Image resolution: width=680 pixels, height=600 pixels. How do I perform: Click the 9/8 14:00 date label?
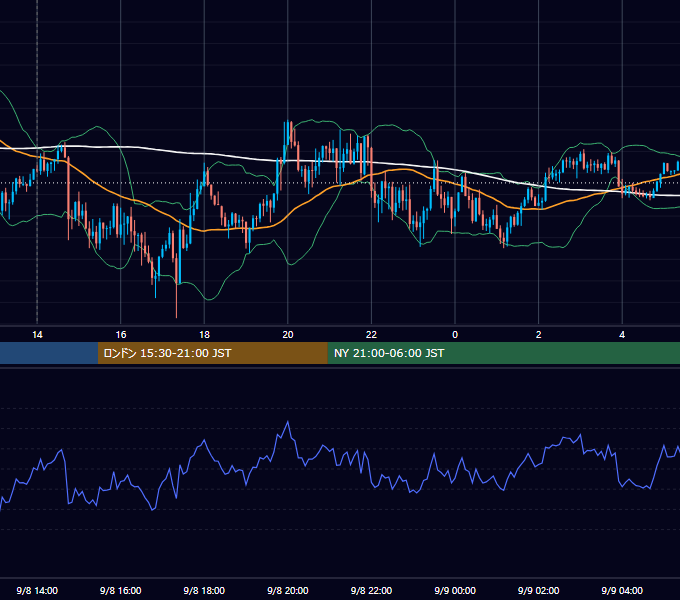[37, 590]
